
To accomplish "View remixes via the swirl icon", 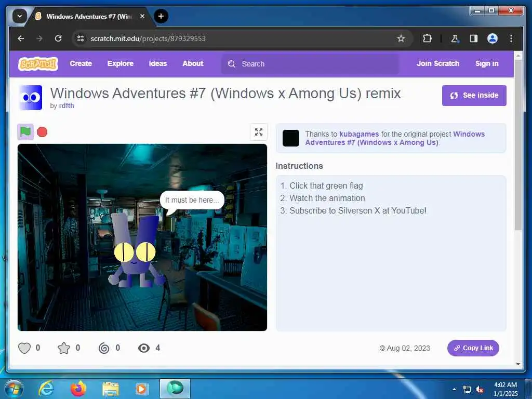I will (x=104, y=348).
